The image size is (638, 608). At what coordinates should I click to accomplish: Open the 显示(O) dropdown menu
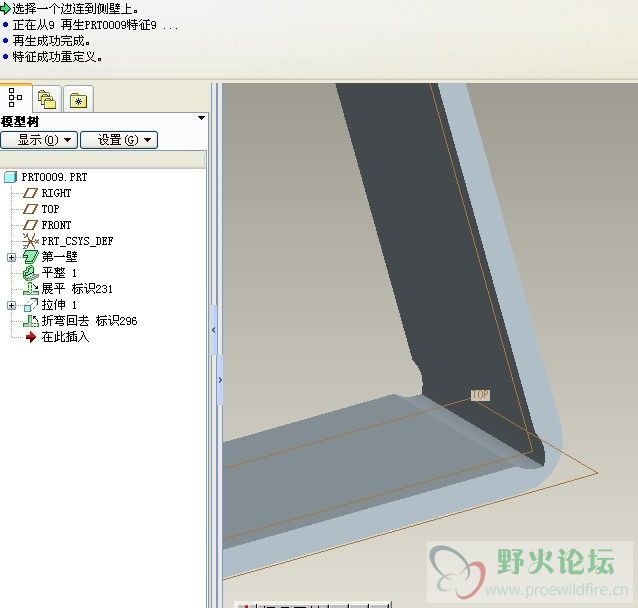pyautogui.click(x=39, y=140)
